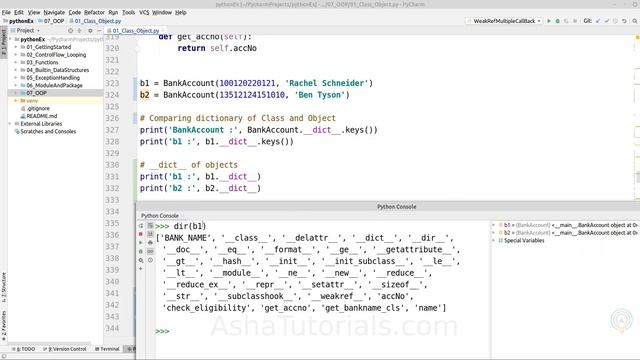The width and height of the screenshot is (640, 360).
Task: Expand External Libraries node
Action: click(x=10, y=124)
